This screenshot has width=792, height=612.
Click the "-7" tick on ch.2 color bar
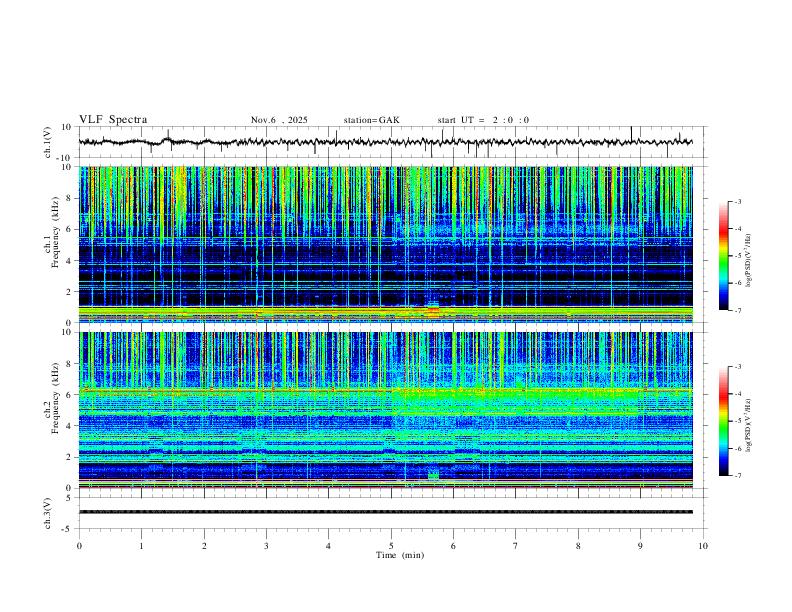tap(737, 476)
